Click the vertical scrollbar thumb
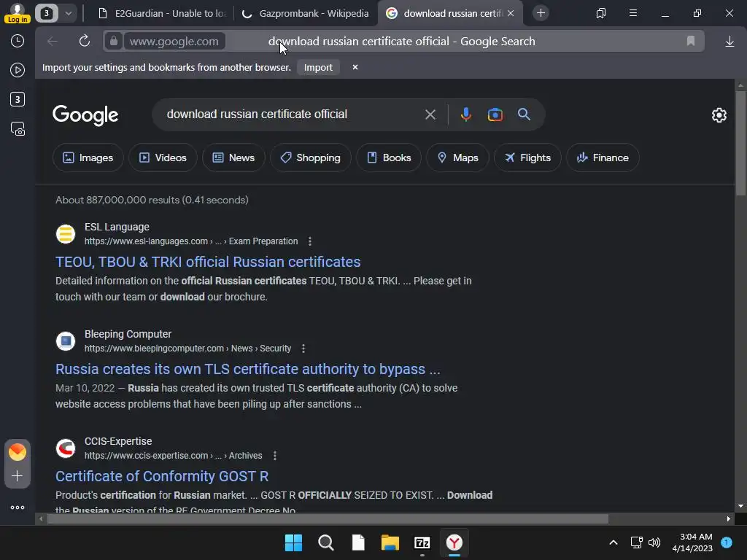 point(740,143)
